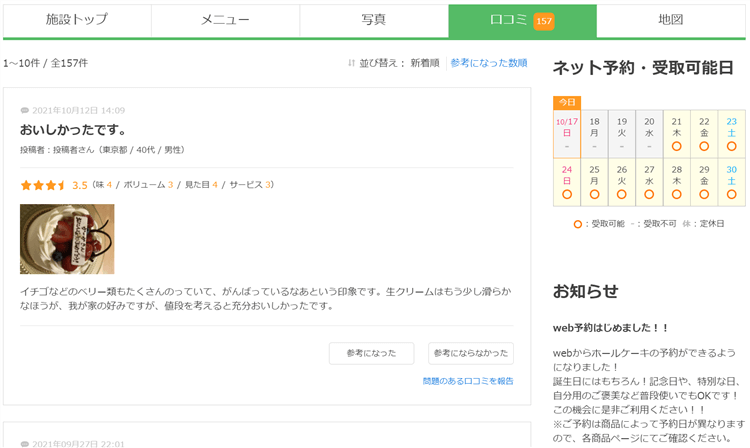Open the 写真 tab
This screenshot has width=750, height=448.
373,20
